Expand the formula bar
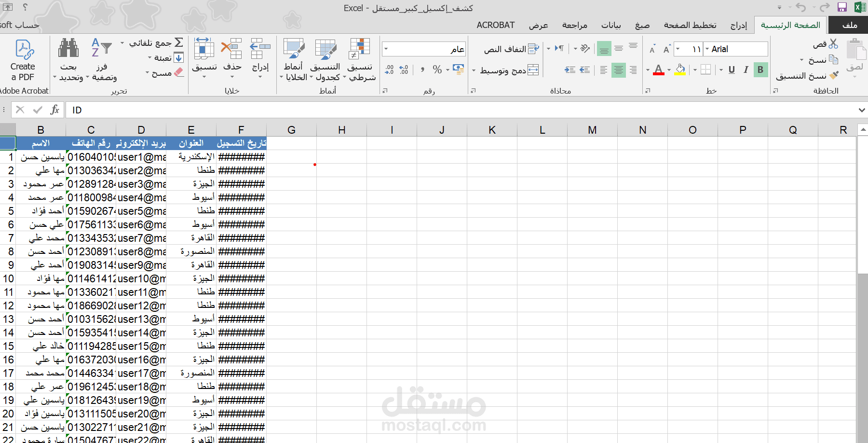 coord(862,110)
